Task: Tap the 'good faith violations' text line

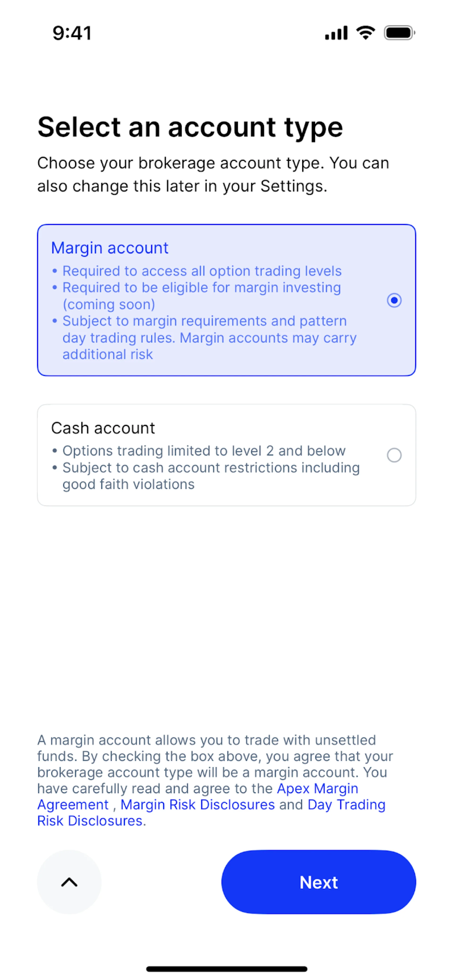Action: (x=129, y=484)
